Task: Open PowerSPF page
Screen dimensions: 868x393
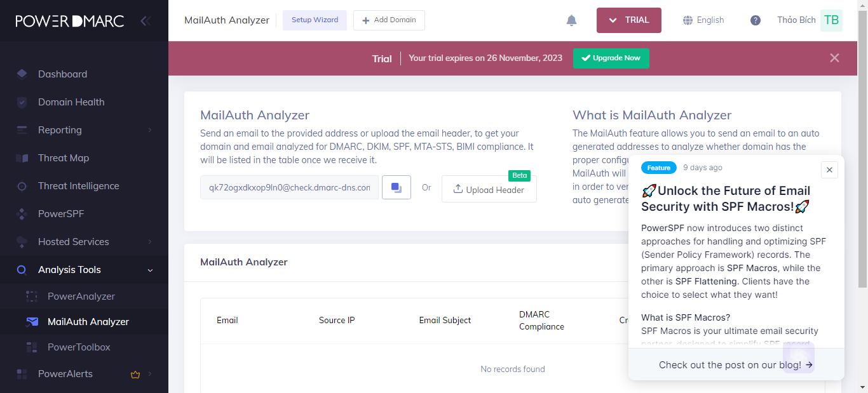Action: click(x=61, y=214)
